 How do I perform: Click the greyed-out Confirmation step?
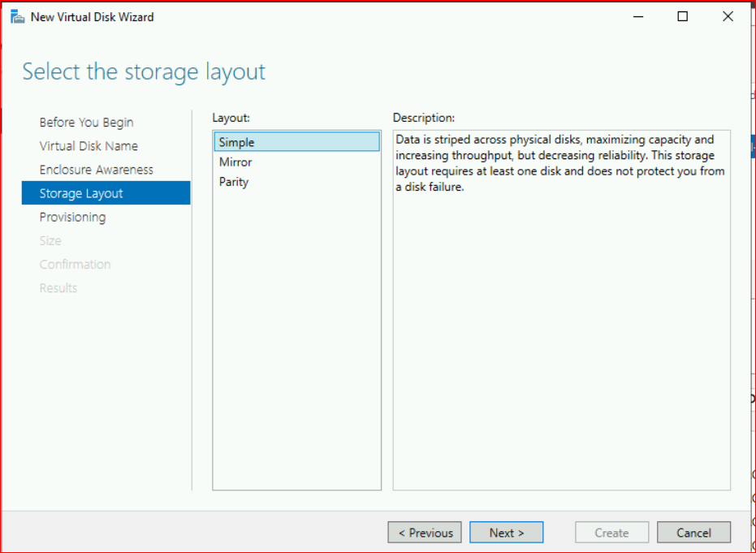coord(75,264)
